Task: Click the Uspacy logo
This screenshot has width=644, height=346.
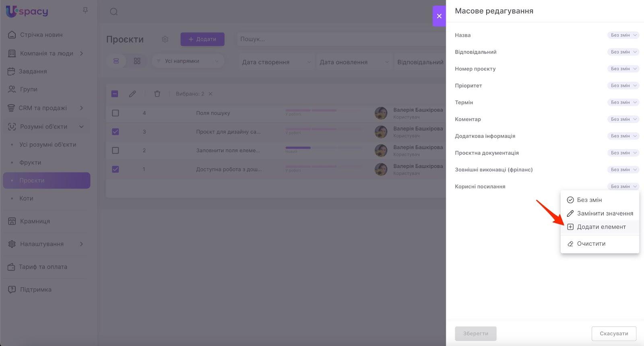Action: pyautogui.click(x=27, y=11)
